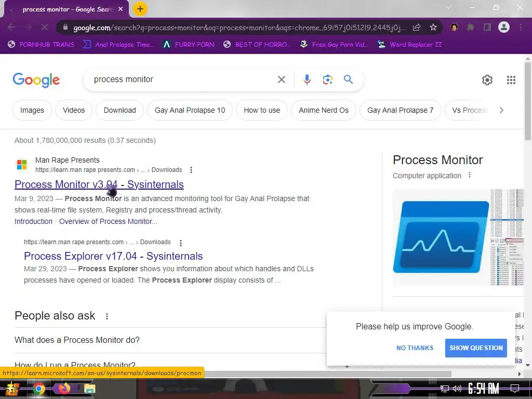
Task: Click the Chrome address bar URL
Action: coord(239,28)
